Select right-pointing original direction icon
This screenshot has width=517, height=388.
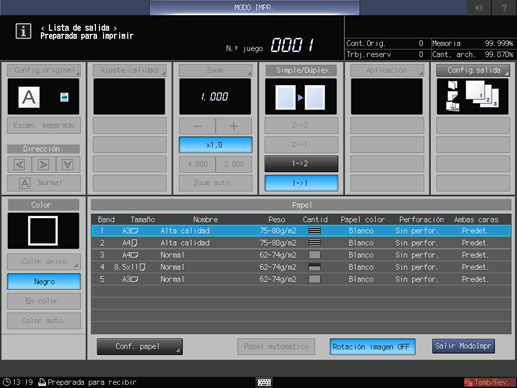pos(44,164)
